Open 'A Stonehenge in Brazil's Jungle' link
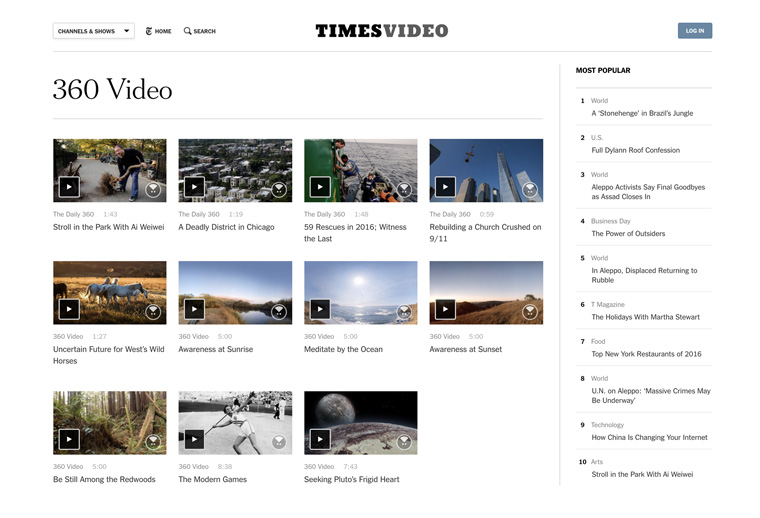Screen dimensions: 760x518 pos(642,113)
